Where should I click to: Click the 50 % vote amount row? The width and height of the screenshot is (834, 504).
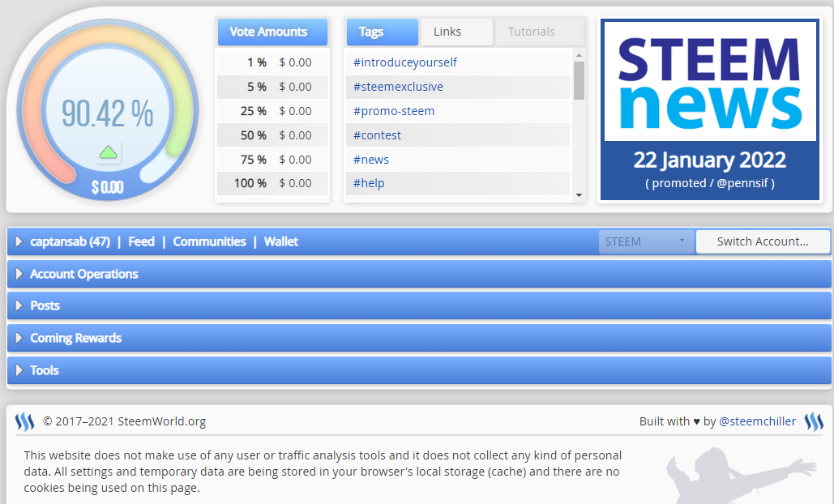272,135
